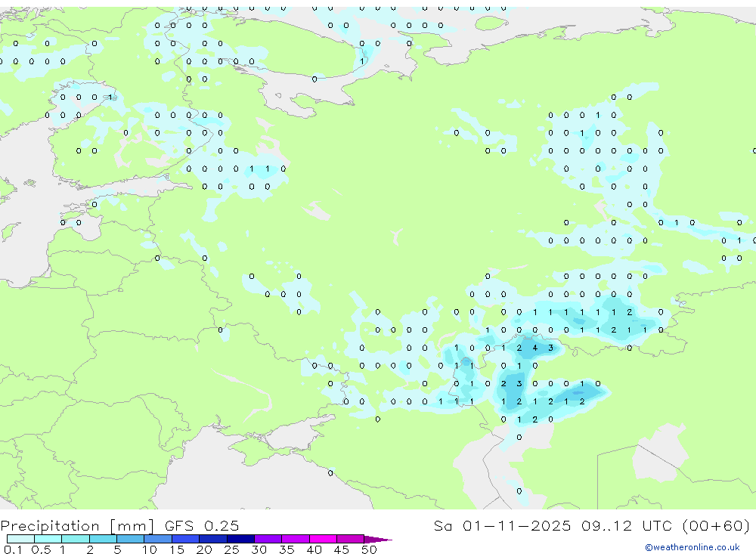
Task: Select legend swatch between 5 and 10
Action: tap(131, 539)
